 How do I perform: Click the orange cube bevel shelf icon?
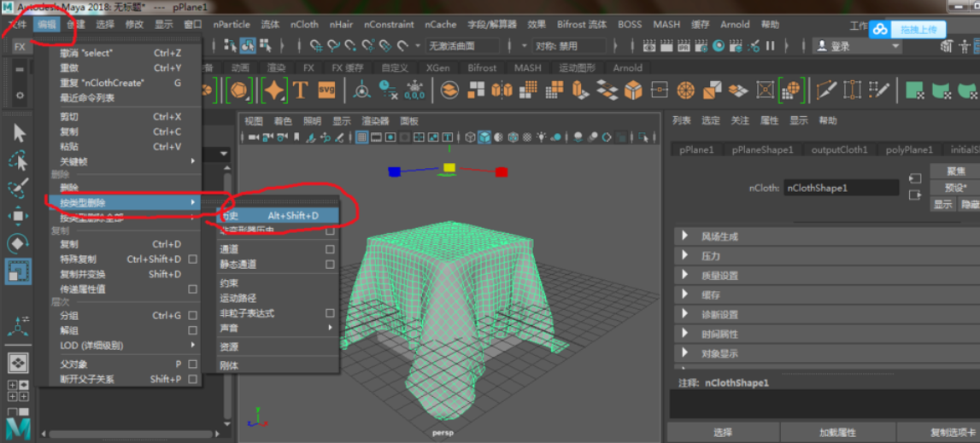pos(633,90)
